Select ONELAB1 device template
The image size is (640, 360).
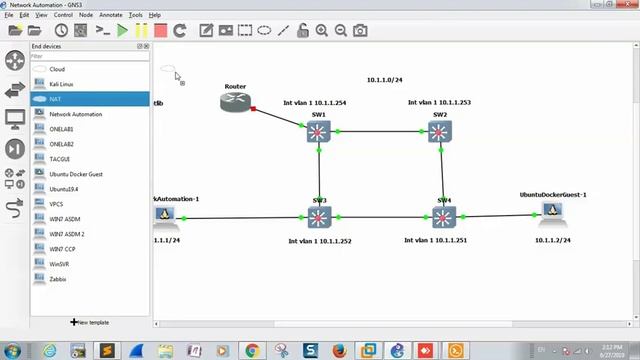tap(90, 129)
